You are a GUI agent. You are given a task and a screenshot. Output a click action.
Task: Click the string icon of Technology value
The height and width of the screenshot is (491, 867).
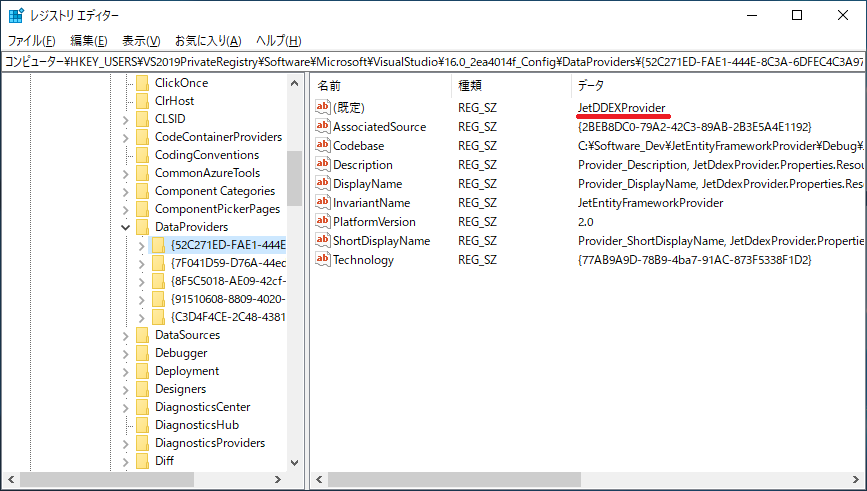point(323,259)
